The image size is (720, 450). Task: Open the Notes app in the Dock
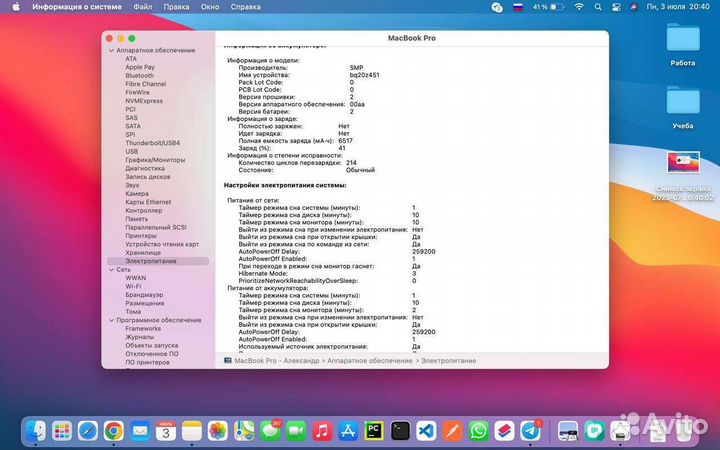pyautogui.click(x=192, y=431)
